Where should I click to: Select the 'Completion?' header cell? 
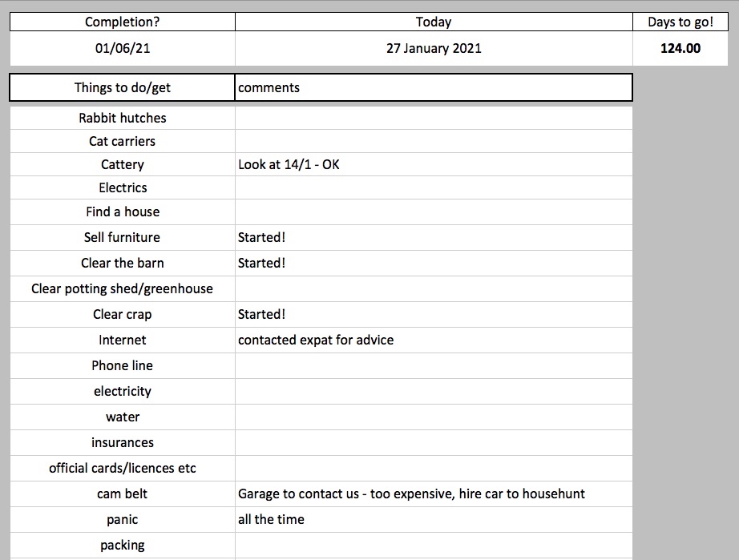[123, 22]
